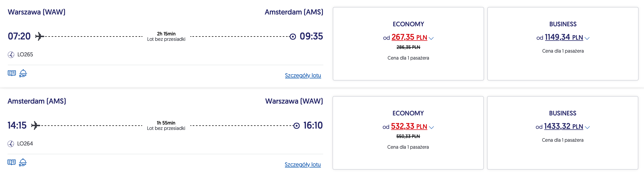Click the 1433,32 PLN Business price
644x175 pixels.
click(563, 126)
